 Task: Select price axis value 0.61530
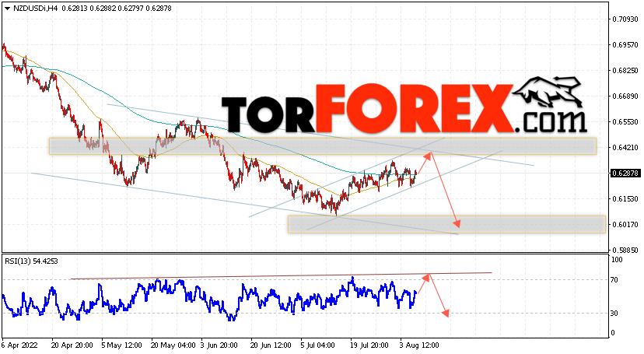[625, 198]
